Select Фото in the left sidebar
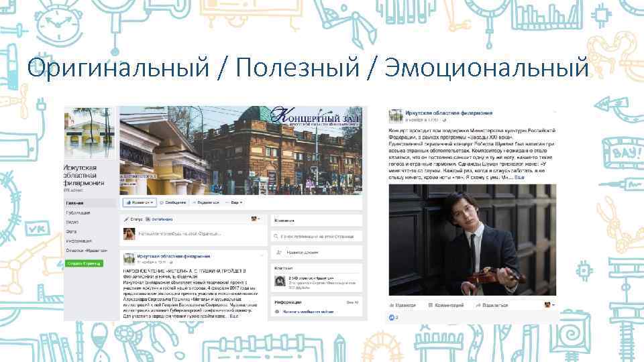Image resolution: width=644 pixels, height=362 pixels. (71, 231)
